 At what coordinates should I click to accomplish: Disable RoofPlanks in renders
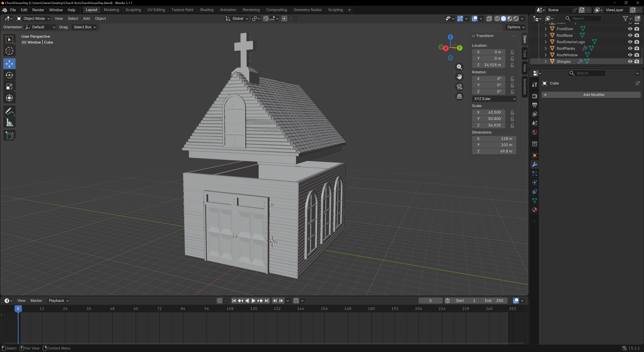tap(637, 48)
